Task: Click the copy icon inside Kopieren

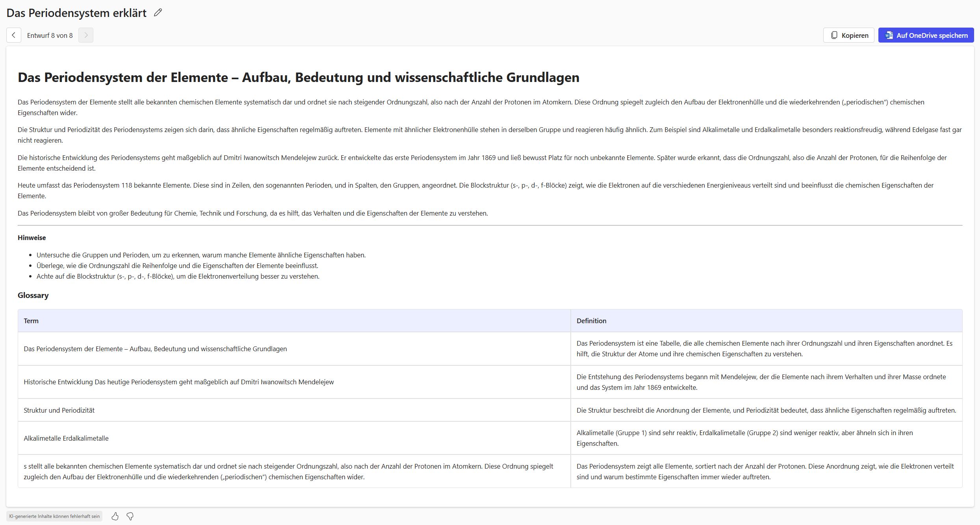Action: click(x=834, y=35)
